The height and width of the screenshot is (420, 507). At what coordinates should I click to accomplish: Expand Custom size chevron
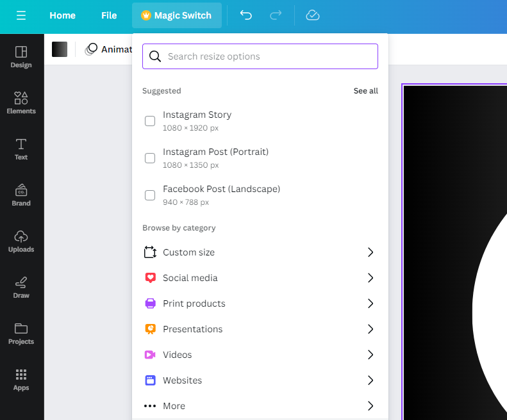[370, 252]
